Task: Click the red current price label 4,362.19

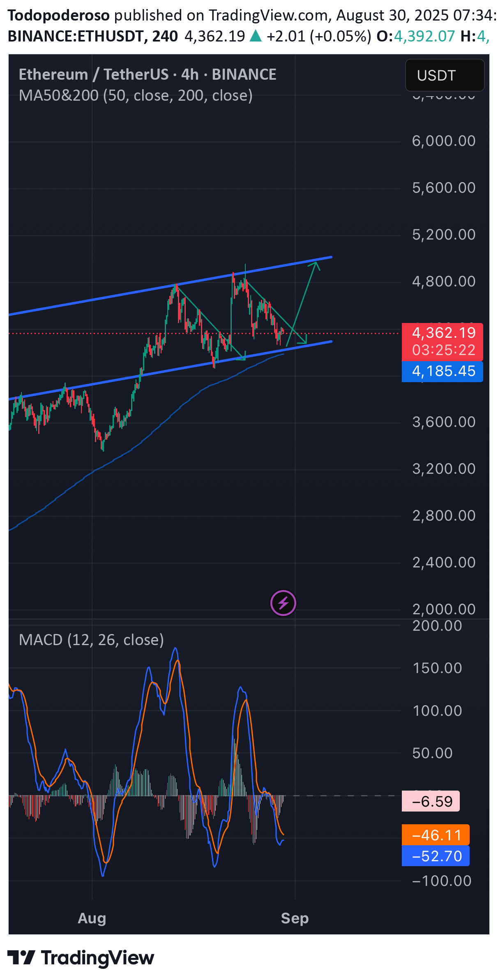Action: click(444, 332)
